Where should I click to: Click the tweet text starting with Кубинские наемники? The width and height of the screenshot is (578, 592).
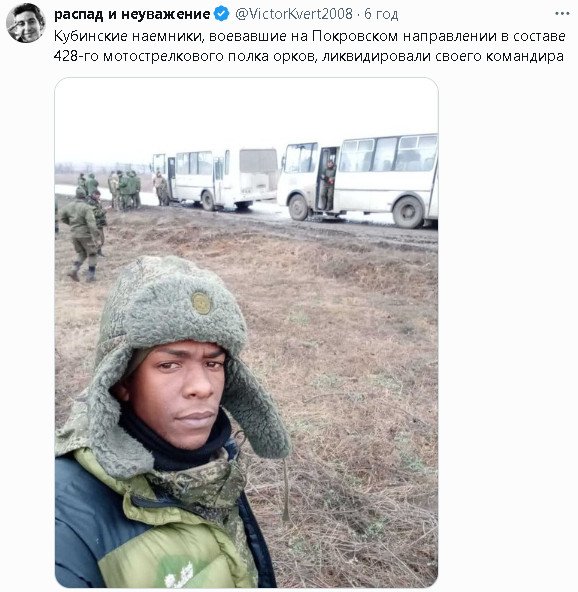click(310, 46)
